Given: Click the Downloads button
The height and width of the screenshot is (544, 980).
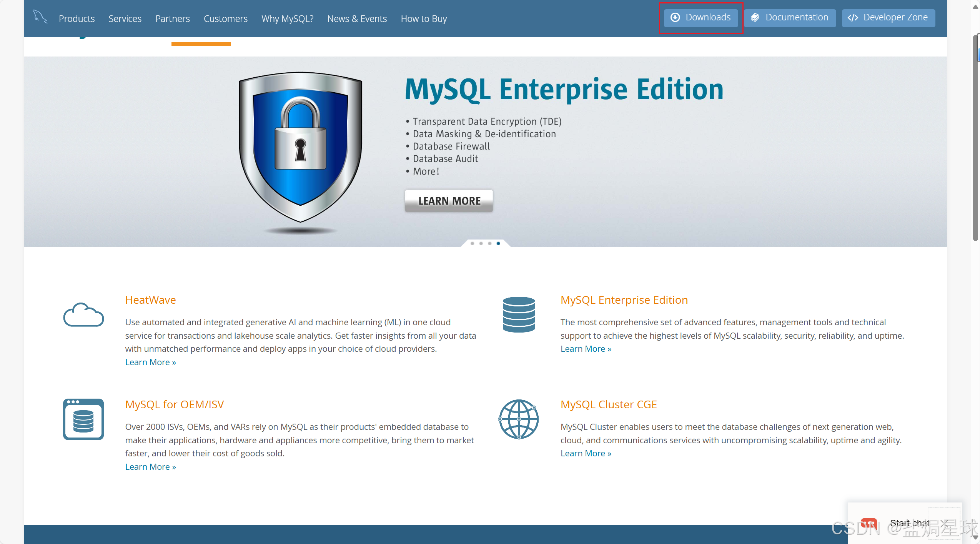Looking at the screenshot, I should pyautogui.click(x=701, y=18).
